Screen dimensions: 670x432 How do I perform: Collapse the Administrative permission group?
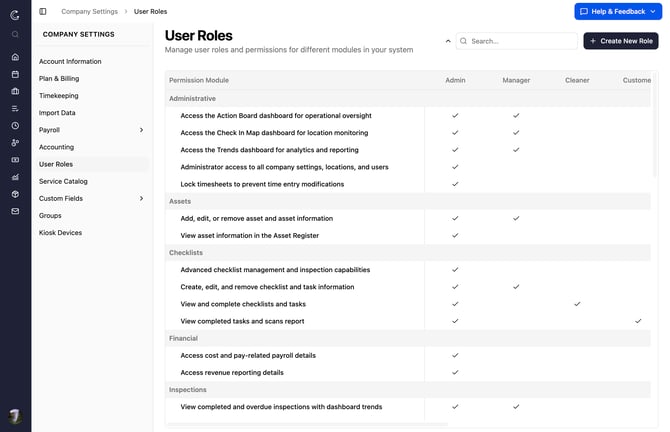click(408, 98)
